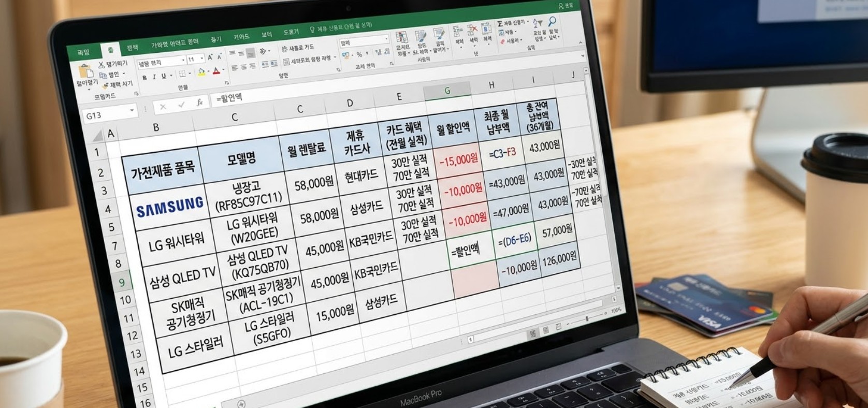Image resolution: width=868 pixels, height=408 pixels.
Task: Apply the fill color bucket
Action: [x=201, y=72]
